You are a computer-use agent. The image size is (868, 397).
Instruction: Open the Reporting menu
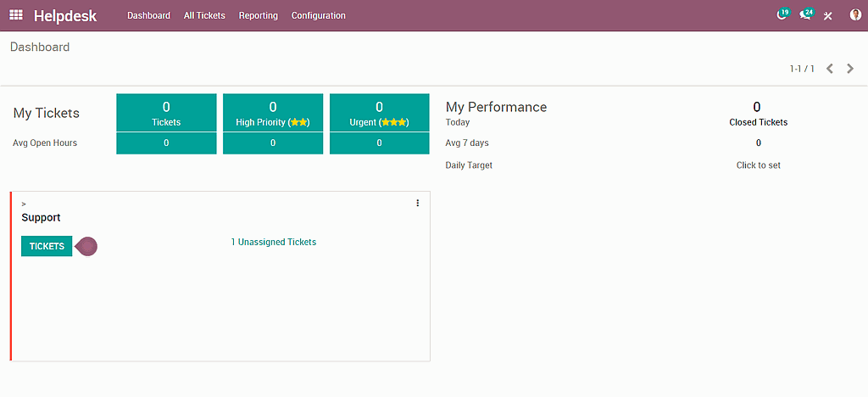[x=258, y=15]
